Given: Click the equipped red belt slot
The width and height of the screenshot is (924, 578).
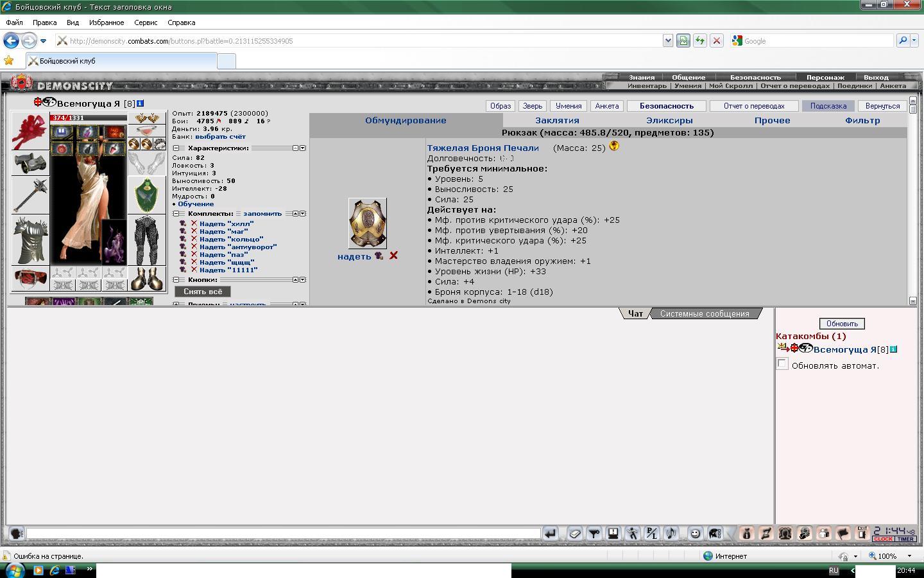Looking at the screenshot, I should pos(30,279).
